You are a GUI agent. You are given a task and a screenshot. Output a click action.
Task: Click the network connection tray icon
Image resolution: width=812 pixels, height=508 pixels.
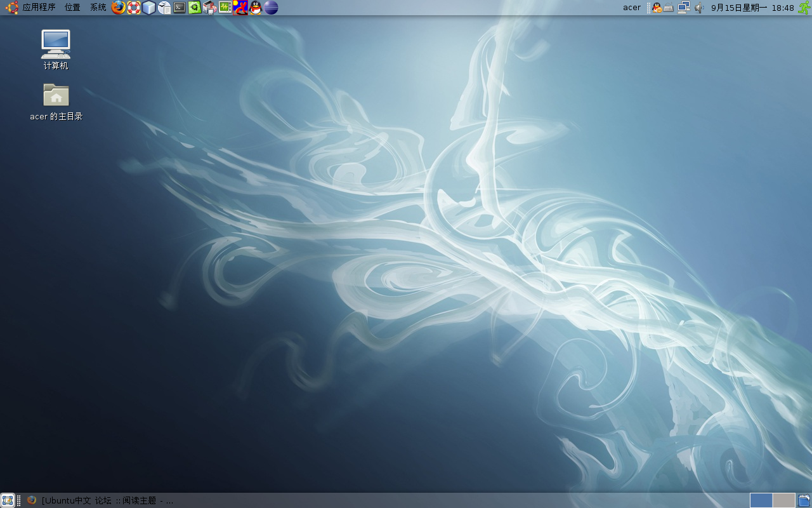tap(684, 8)
